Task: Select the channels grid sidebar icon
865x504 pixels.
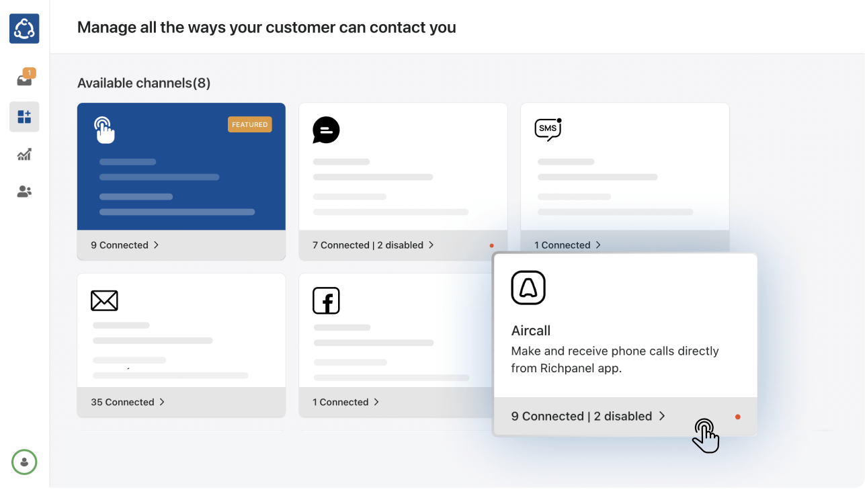Action: pos(24,117)
